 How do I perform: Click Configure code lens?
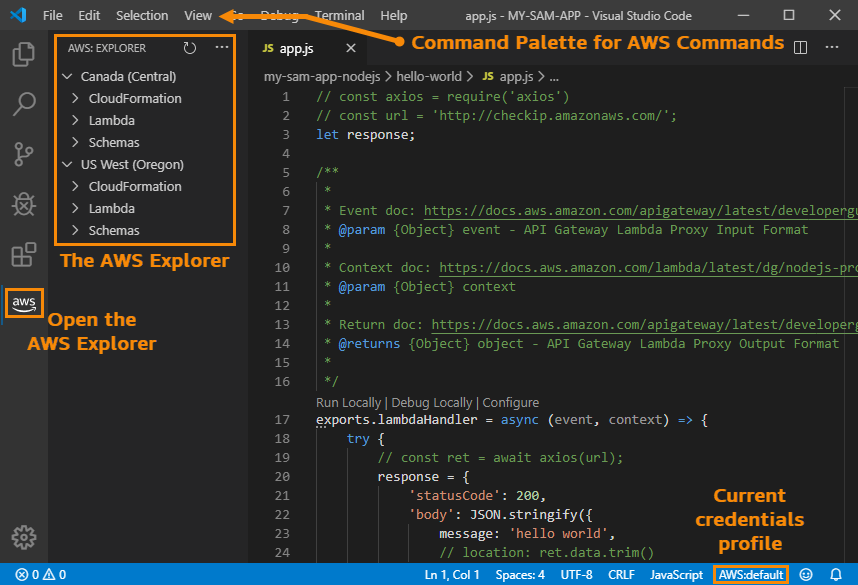(511, 403)
